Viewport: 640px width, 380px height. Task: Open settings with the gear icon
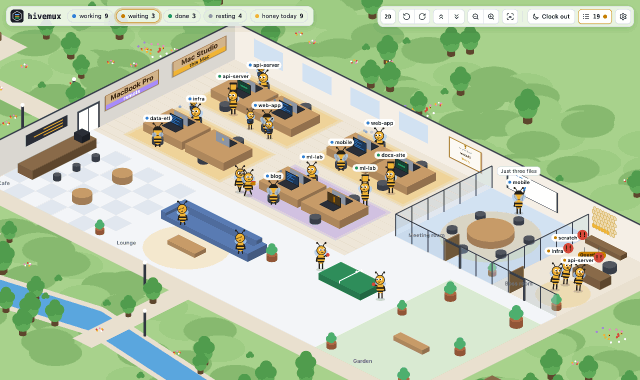623,17
